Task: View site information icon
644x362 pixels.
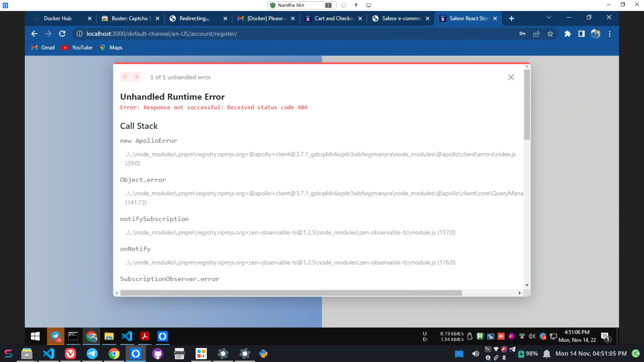Action: click(x=79, y=34)
